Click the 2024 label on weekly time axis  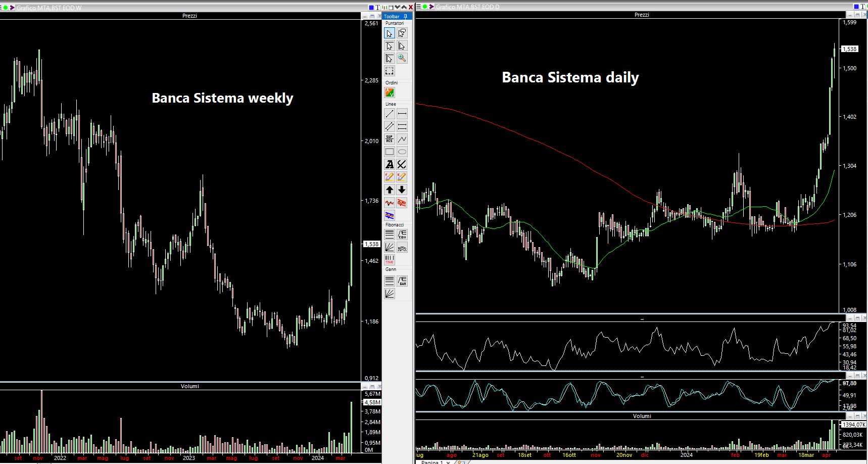318,458
